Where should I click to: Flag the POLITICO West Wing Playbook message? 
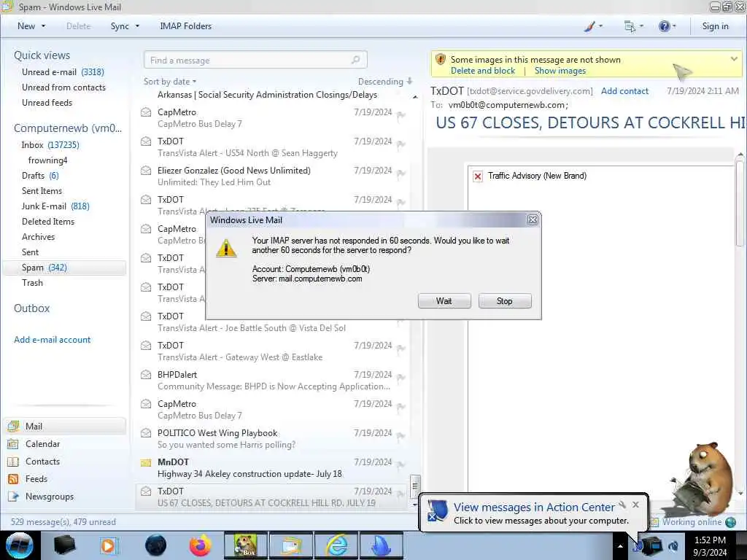(x=401, y=435)
